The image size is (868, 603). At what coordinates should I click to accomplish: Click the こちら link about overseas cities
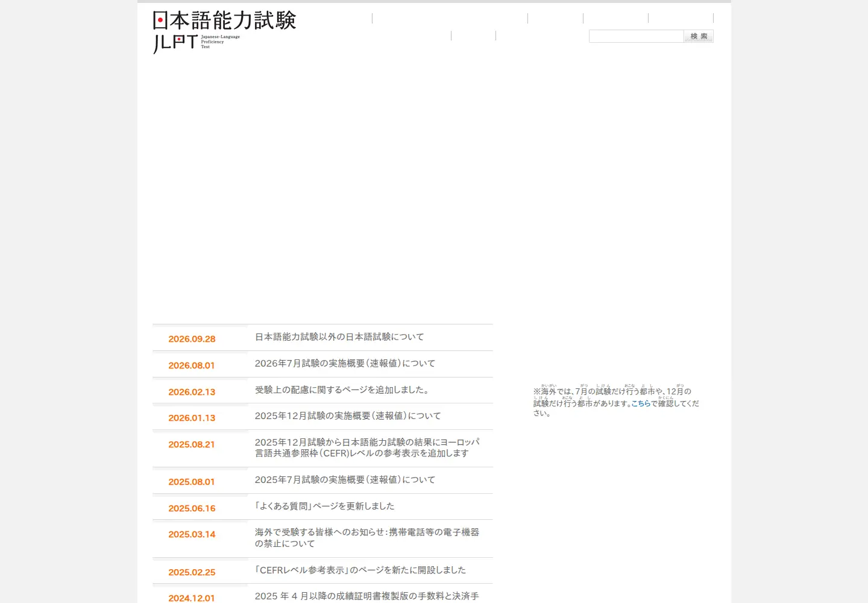tap(641, 404)
